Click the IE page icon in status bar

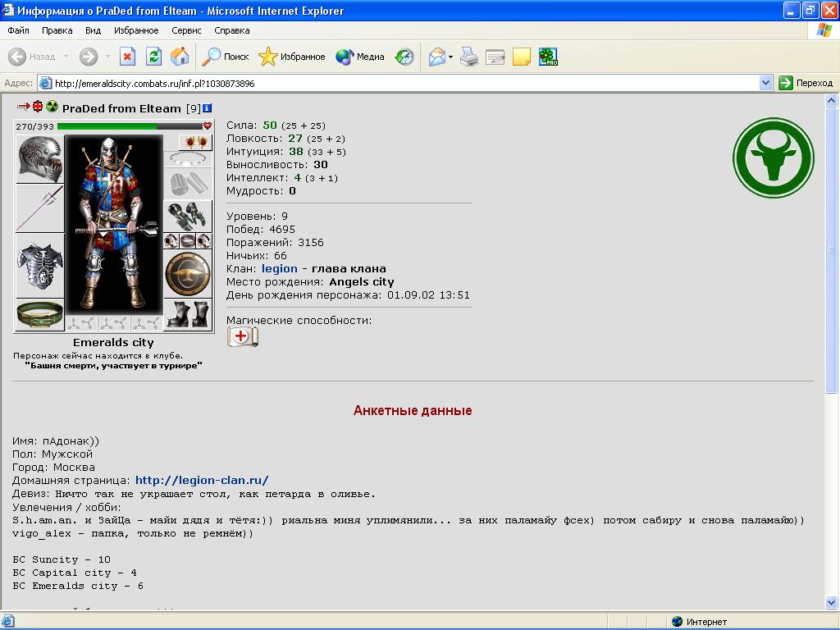click(x=8, y=622)
